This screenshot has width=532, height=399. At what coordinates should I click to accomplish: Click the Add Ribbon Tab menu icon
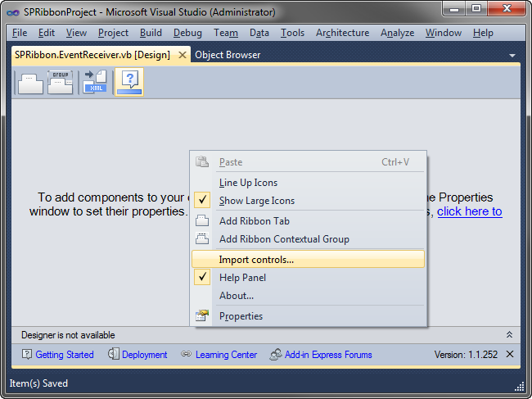(202, 220)
